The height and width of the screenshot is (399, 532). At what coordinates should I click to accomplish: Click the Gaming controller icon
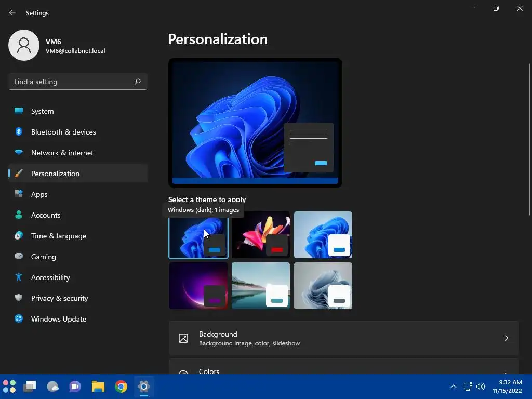coord(19,256)
